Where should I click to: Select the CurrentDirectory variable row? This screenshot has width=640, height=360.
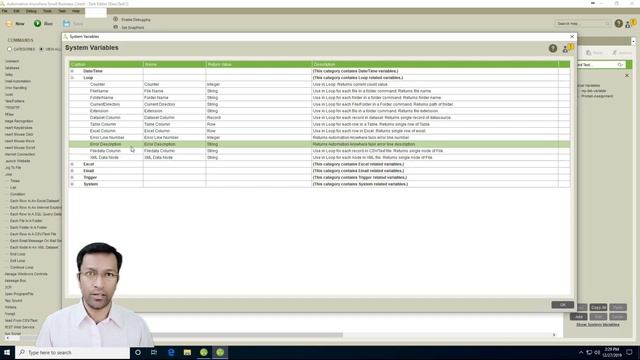tap(319, 104)
